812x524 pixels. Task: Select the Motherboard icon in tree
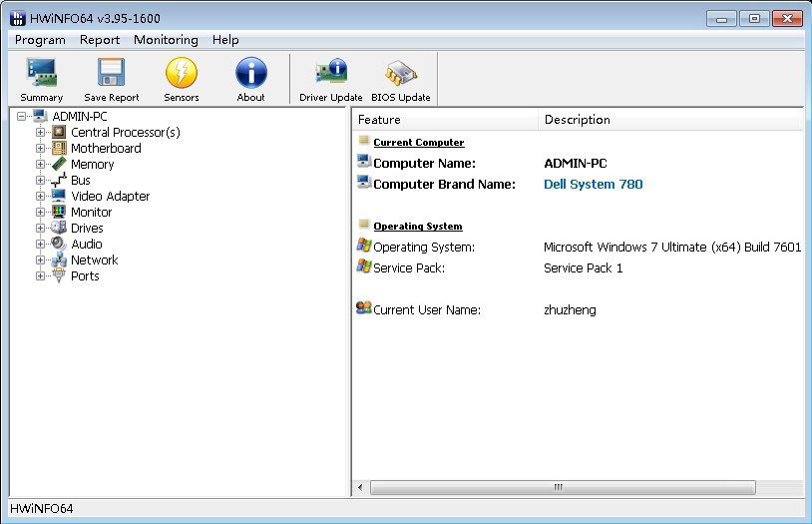click(x=59, y=148)
